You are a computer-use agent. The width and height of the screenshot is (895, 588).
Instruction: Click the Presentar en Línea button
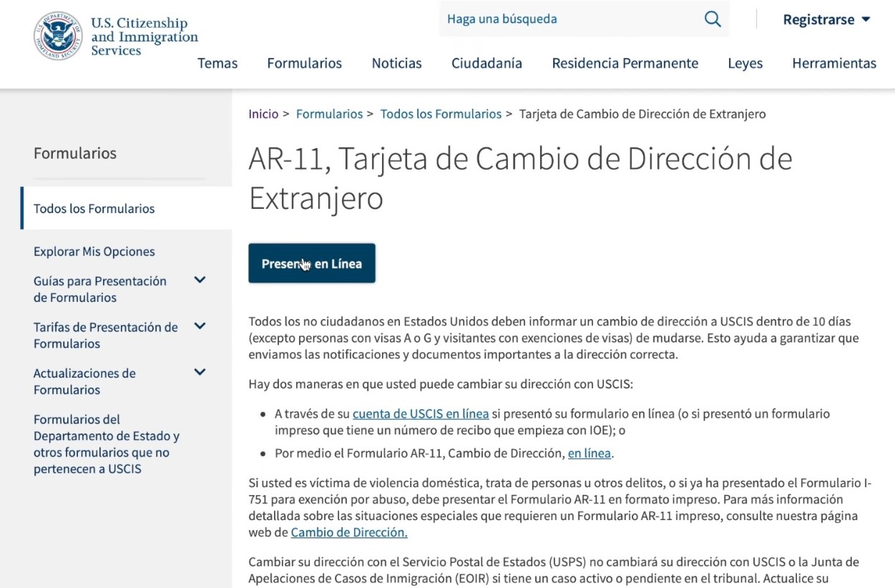(x=311, y=263)
